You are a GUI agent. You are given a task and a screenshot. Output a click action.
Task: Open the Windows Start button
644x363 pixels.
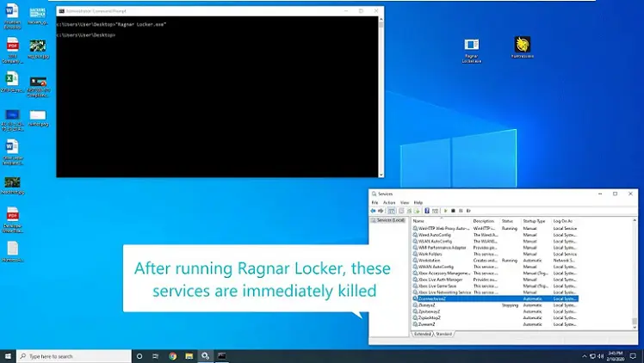pos(8,356)
